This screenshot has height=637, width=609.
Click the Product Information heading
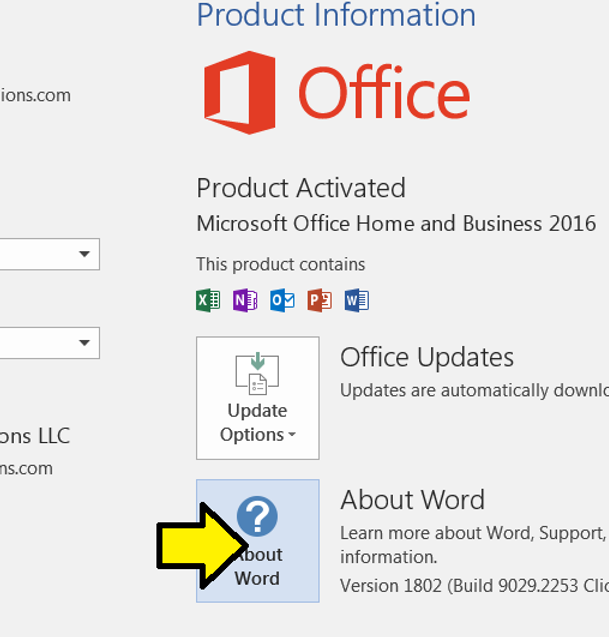tap(336, 15)
